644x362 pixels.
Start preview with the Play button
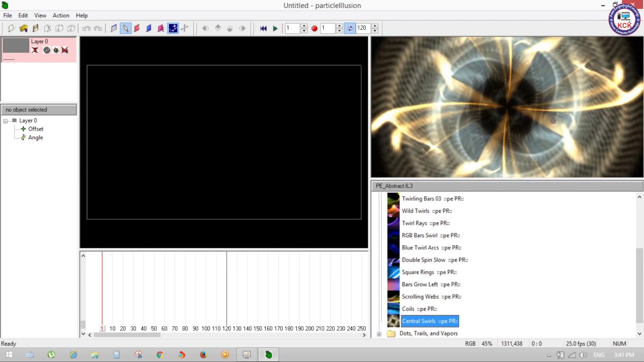275,29
